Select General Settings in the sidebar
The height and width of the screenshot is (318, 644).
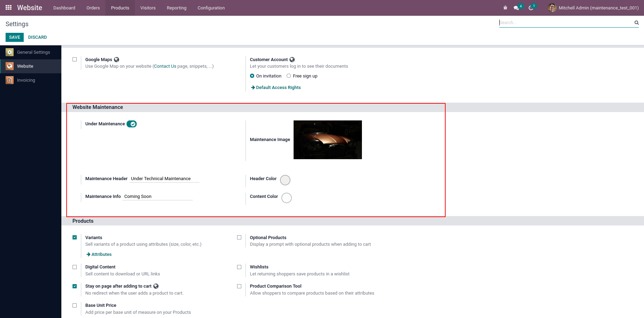click(x=31, y=52)
